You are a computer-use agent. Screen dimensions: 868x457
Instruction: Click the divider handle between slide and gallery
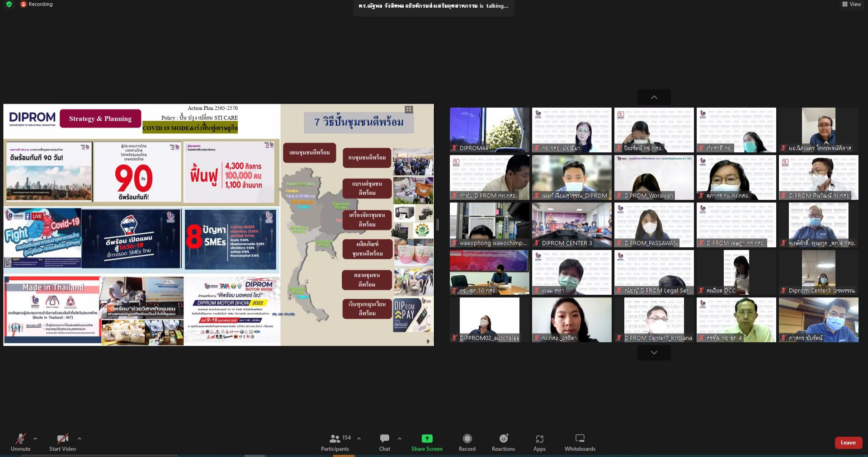point(438,224)
